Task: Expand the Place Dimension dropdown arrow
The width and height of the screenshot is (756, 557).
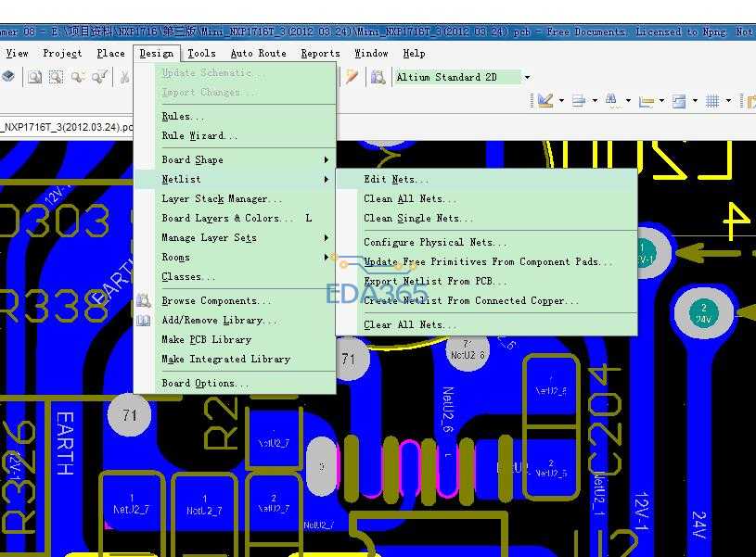Action: coord(661,101)
